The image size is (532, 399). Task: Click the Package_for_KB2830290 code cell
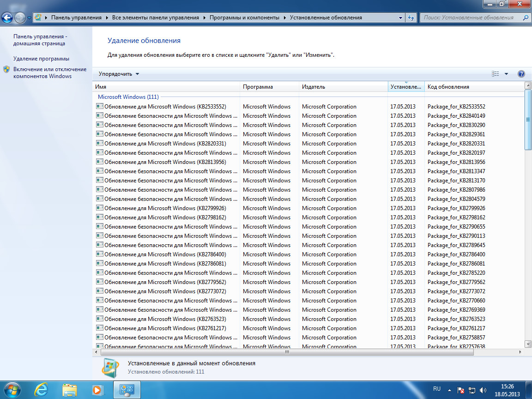tap(456, 125)
